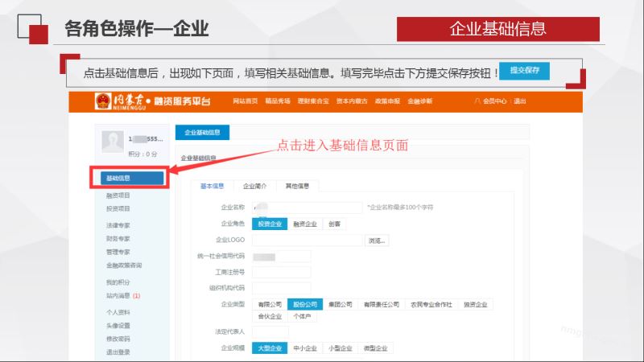This screenshot has height=362, width=644.
Task: Select 融资企业 as the enterprise role
Action: tap(305, 224)
